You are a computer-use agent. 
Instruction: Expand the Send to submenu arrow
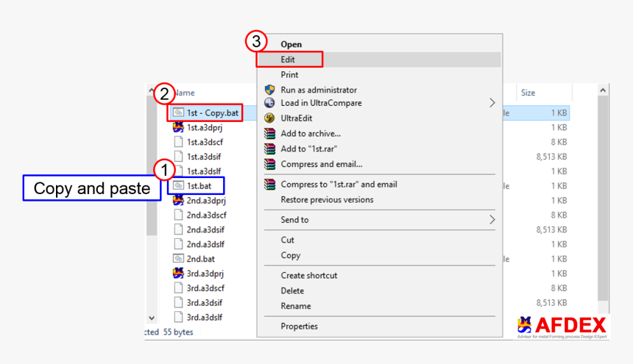492,220
